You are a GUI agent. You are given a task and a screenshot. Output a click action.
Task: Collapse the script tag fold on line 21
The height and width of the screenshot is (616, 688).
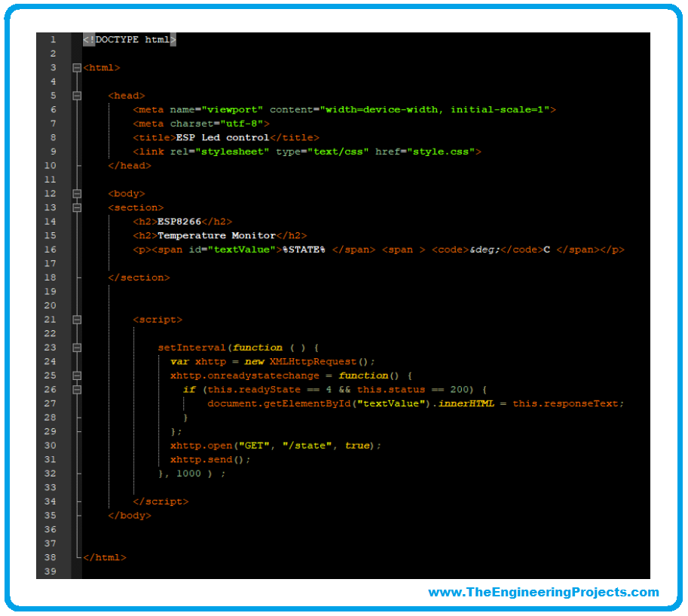coord(77,320)
